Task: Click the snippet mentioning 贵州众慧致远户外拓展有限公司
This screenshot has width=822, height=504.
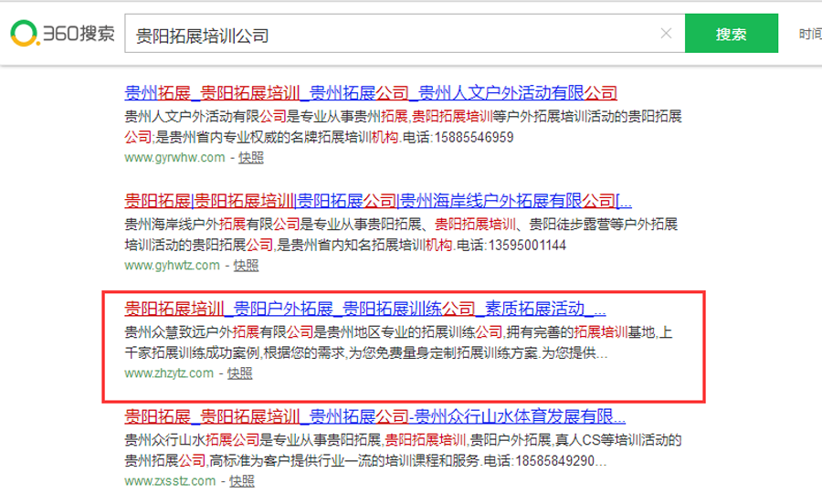Action: point(398,342)
